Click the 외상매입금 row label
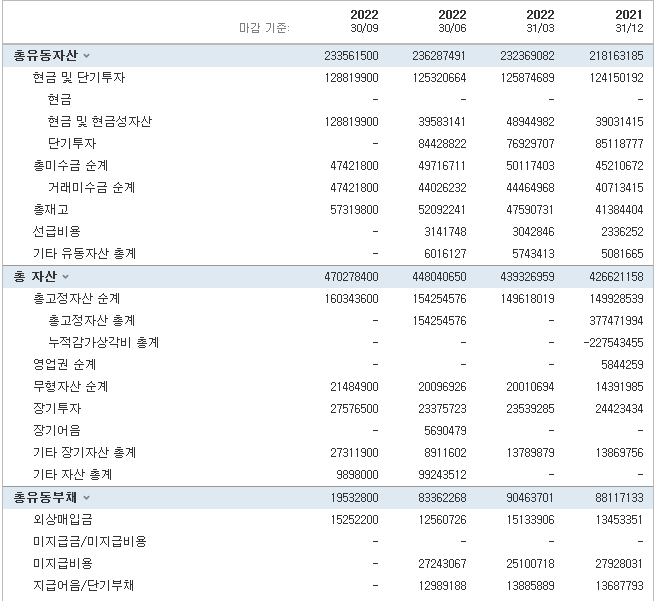655x601 pixels. click(64, 519)
